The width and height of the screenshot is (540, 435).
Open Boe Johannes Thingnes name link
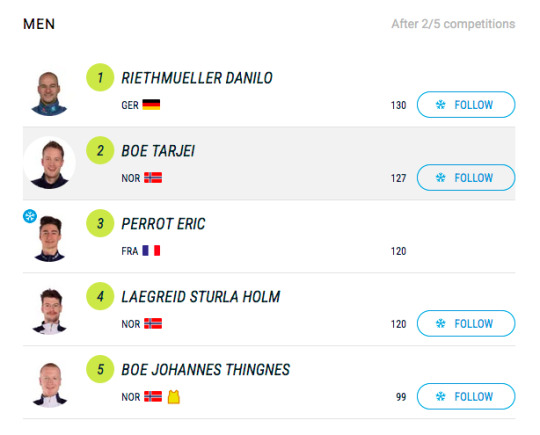(x=206, y=370)
